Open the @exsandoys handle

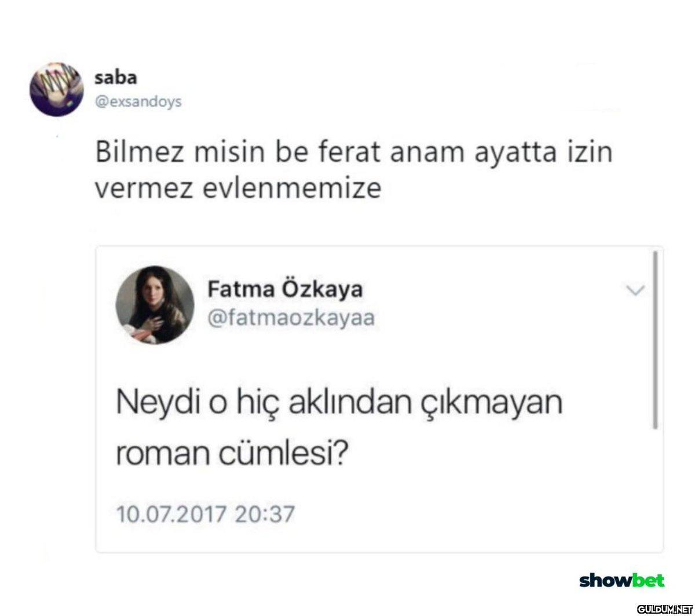(x=137, y=101)
